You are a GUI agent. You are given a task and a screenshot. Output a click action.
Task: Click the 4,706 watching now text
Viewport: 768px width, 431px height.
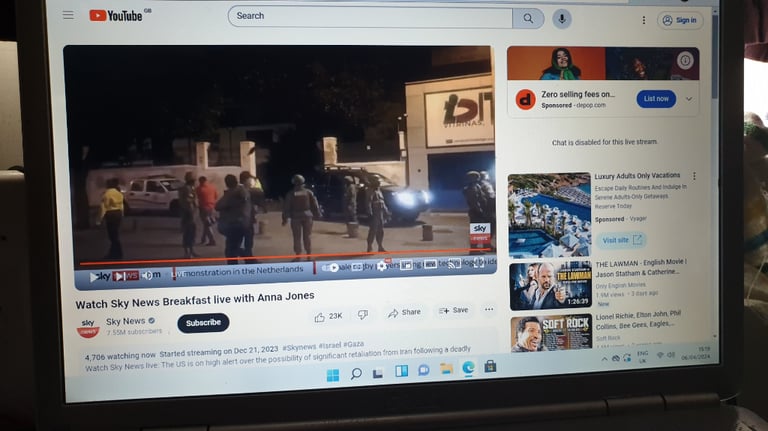coord(120,356)
